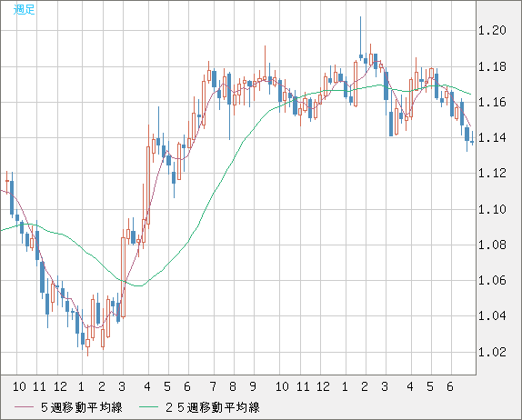
Task: Click the 1.04 price axis label
Action: pos(492,315)
